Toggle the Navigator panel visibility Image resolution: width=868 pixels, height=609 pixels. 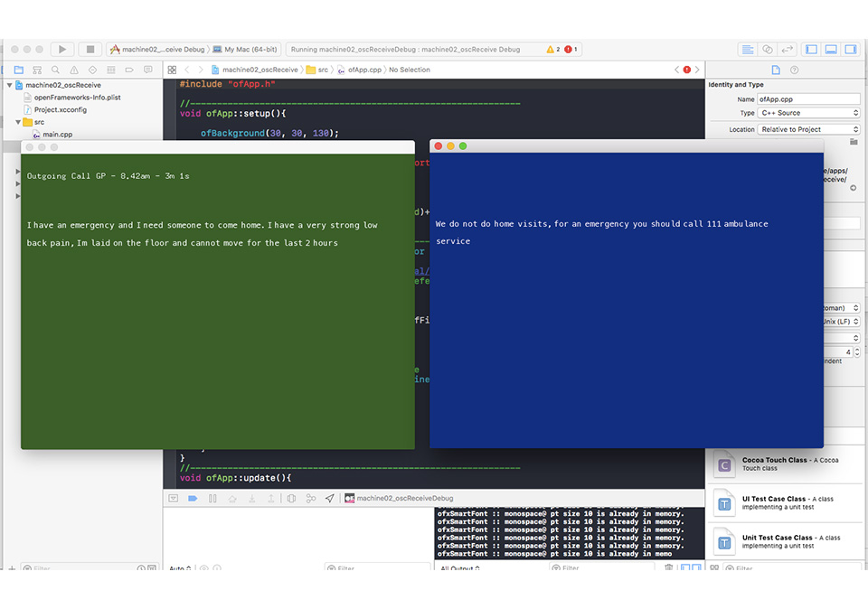click(812, 49)
